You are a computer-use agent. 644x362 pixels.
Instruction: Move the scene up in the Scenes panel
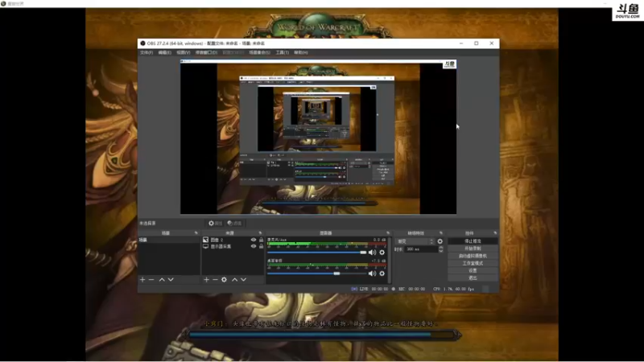(x=162, y=279)
